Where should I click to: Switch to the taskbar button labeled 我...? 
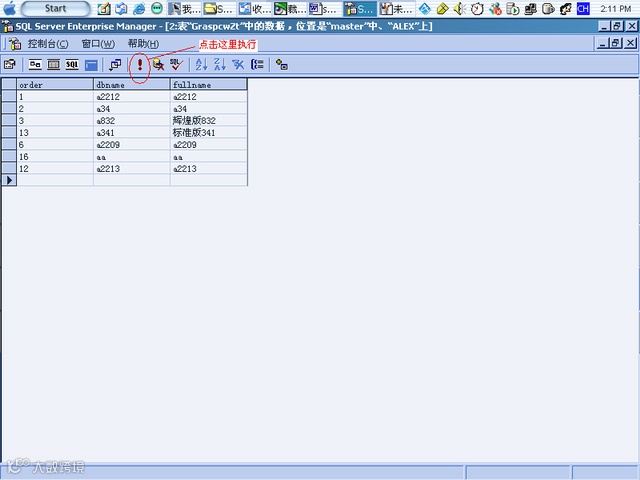[184, 8]
